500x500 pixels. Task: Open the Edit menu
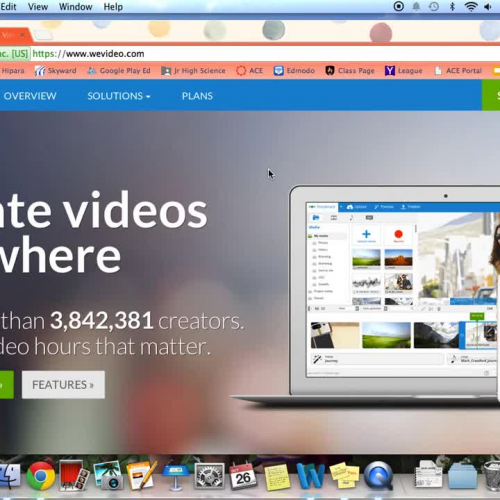click(8, 6)
